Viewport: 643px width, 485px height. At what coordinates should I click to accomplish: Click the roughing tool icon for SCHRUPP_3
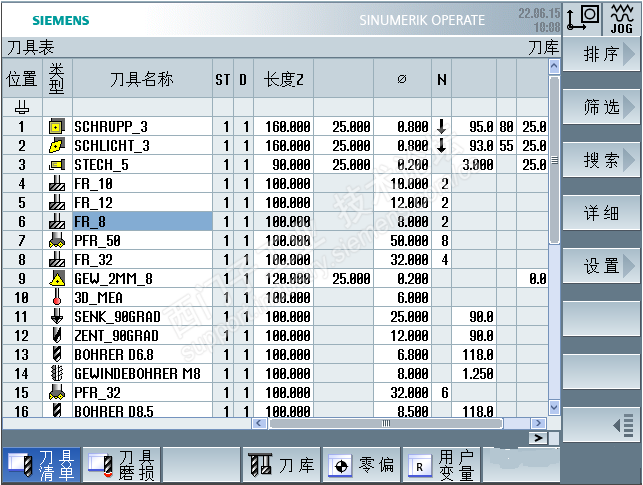57,127
